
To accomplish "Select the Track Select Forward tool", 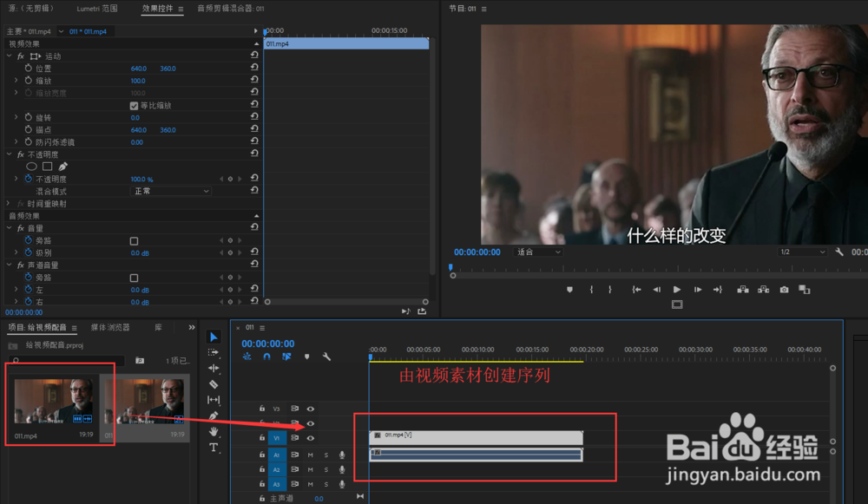I will (214, 352).
